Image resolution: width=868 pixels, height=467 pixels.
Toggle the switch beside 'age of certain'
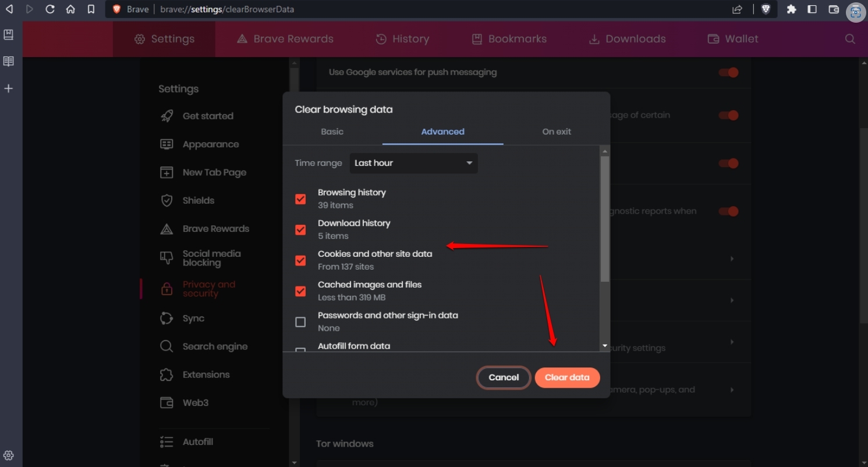pos(728,115)
